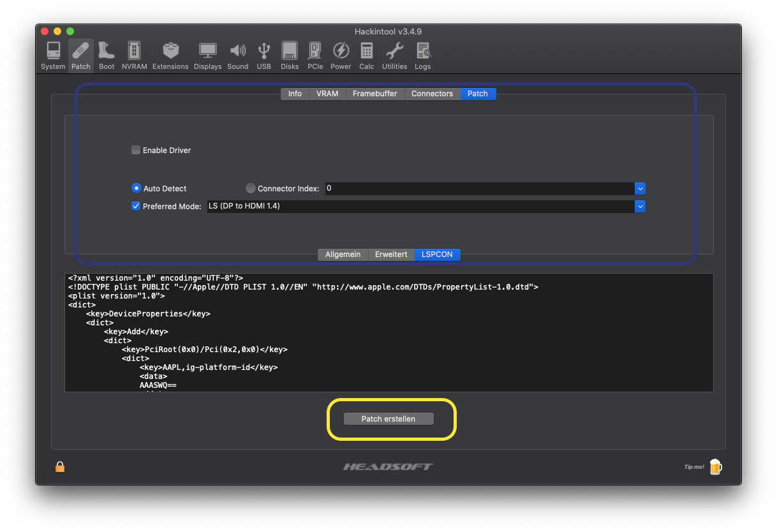Select the LSPCON tab
Screen dimensions: 777x532
point(437,255)
